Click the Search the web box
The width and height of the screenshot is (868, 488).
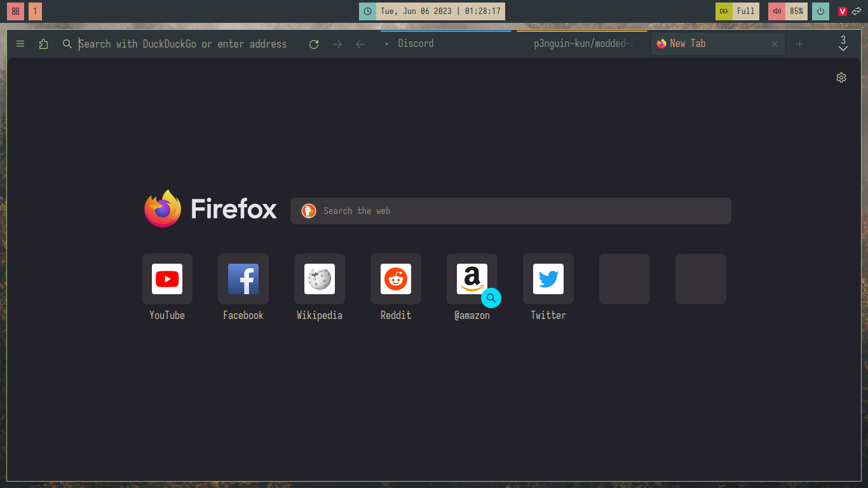(511, 211)
